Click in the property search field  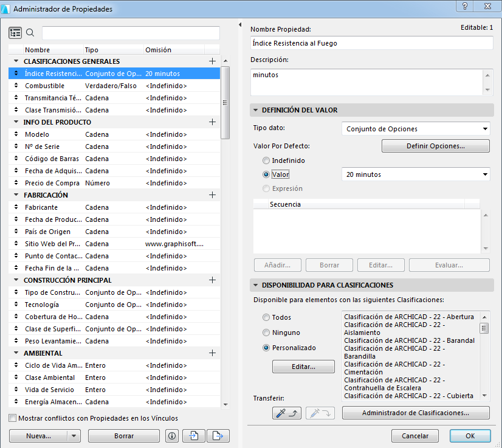[131, 33]
